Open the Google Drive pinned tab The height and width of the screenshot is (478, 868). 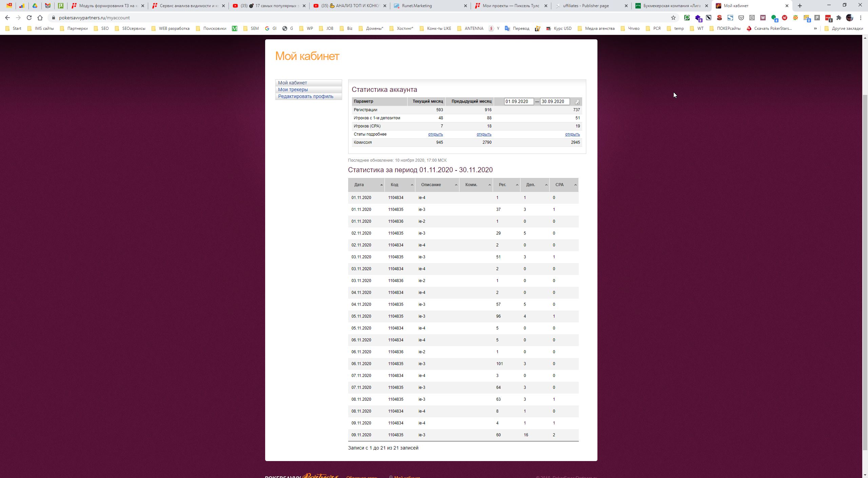tap(35, 6)
